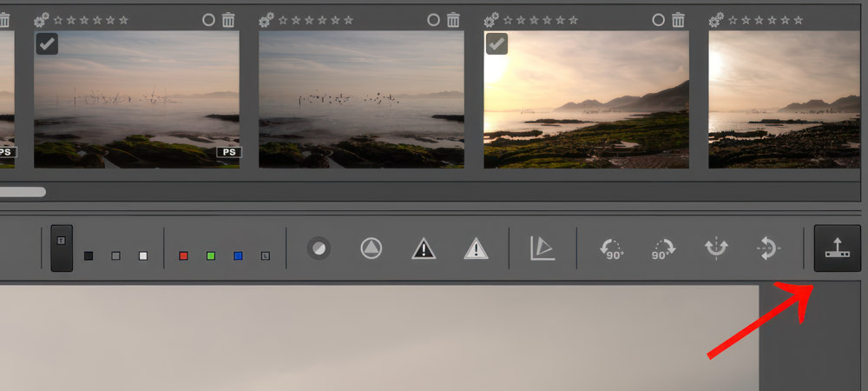This screenshot has height=391, width=868.
Task: Toggle the red channel square
Action: [x=184, y=255]
